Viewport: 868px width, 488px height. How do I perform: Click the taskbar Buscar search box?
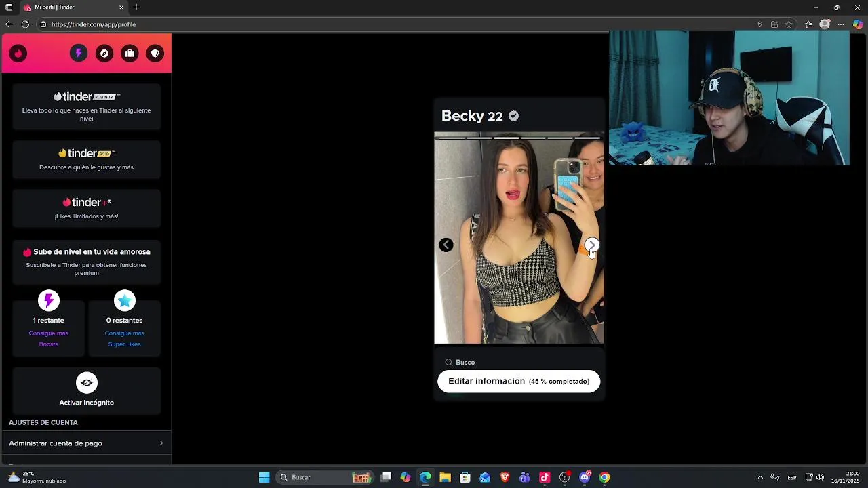[325, 477]
